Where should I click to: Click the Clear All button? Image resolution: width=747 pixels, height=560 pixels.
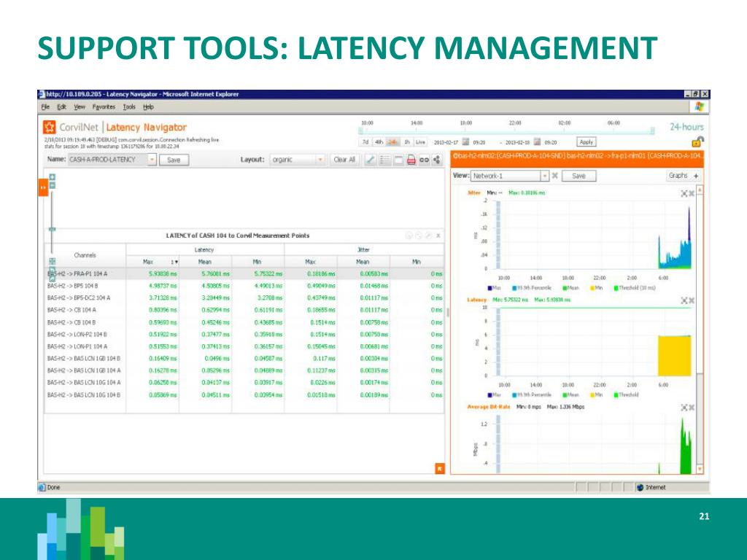344,160
